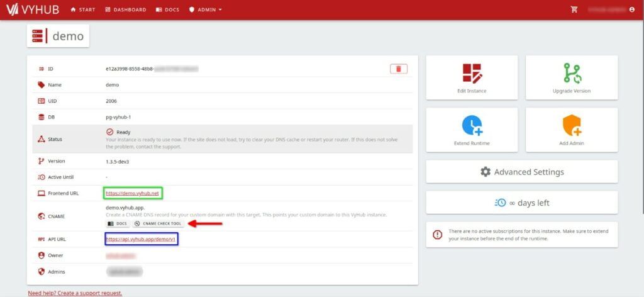
Task: Open the Start page
Action: (83, 10)
